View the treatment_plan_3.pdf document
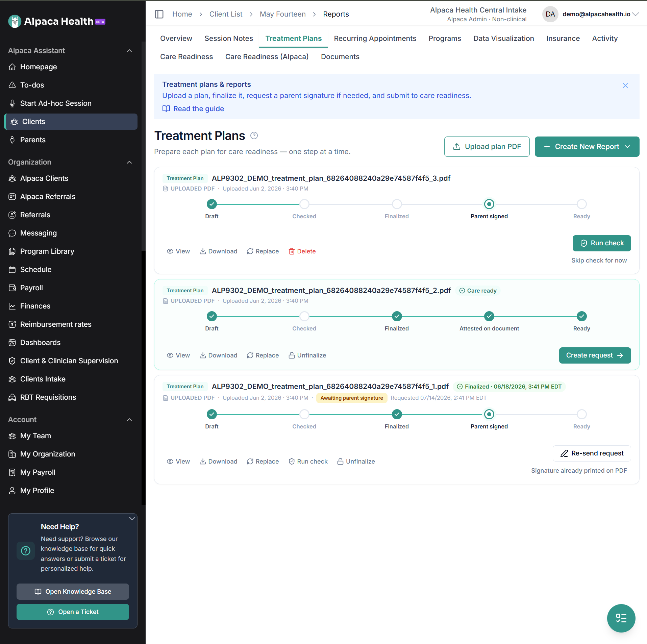The image size is (647, 644). tap(178, 251)
